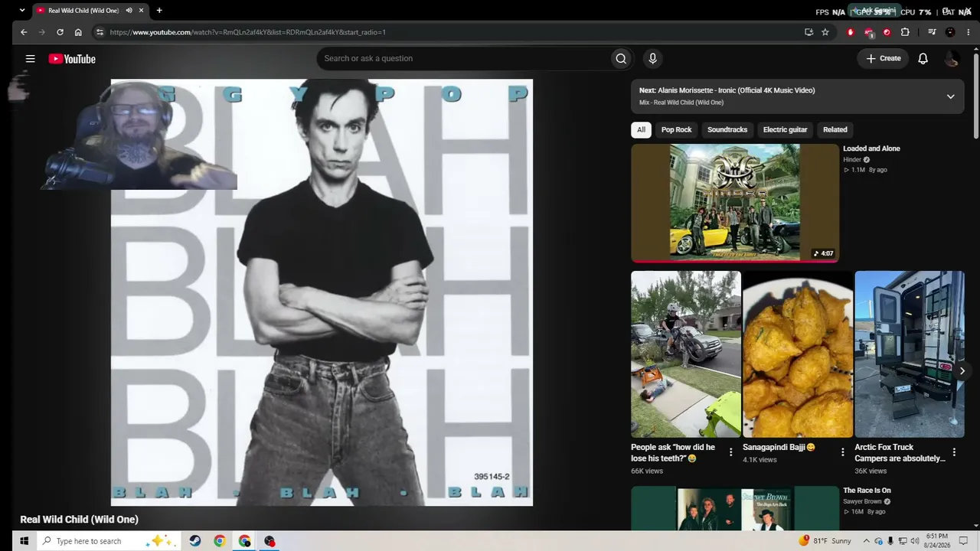
Task: Open the taskbar clock showing 6:51 PM
Action: (x=936, y=541)
